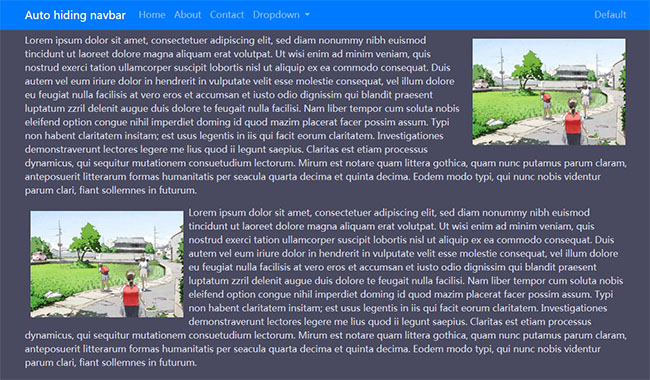
Task: Click the white duck in lower image's field
Action: (53, 294)
